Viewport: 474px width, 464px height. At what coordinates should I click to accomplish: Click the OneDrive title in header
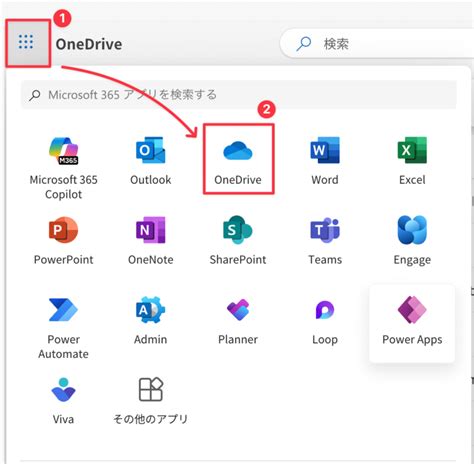(89, 44)
